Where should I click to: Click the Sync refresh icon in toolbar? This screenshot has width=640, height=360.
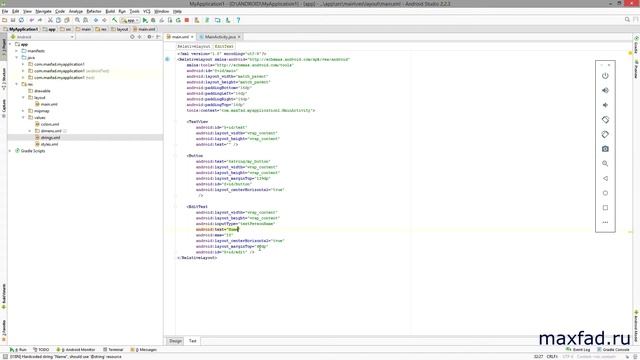(x=21, y=20)
